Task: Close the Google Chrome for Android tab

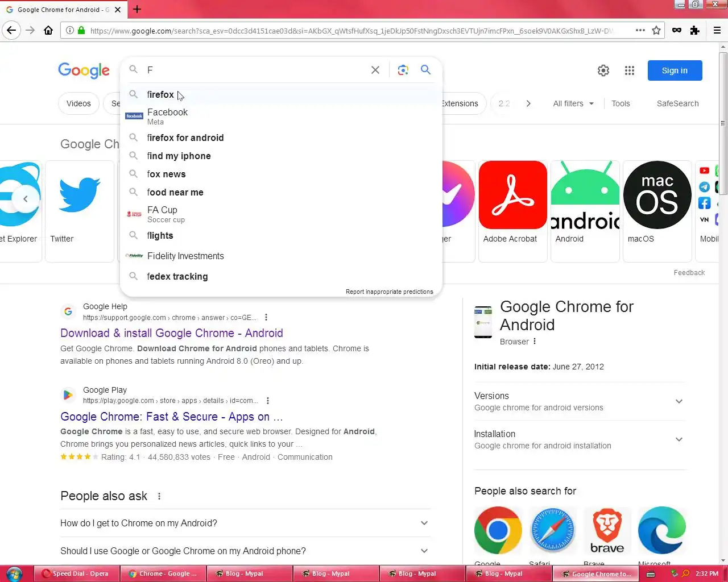Action: 118,10
